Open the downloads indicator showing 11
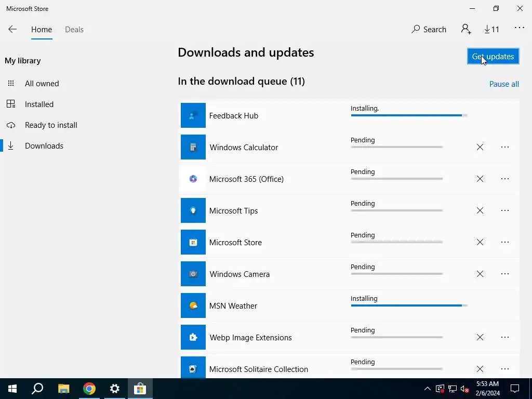Screen dimensions: 532x399 [x=491, y=30]
